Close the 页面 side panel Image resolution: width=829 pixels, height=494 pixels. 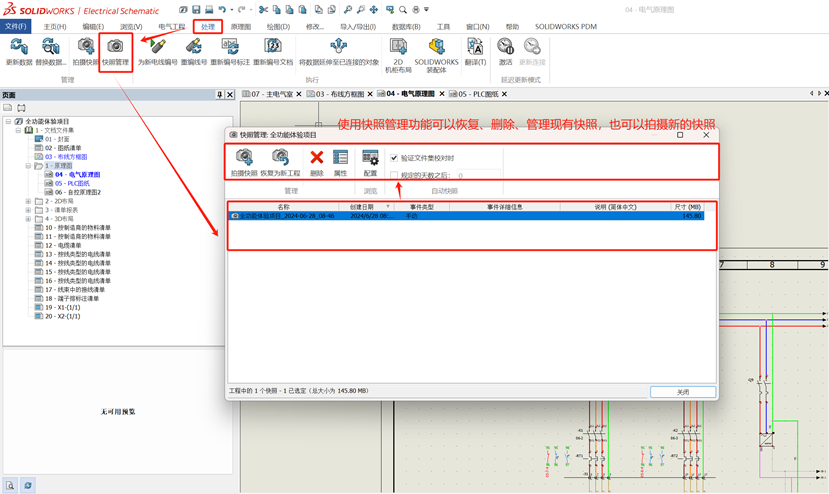(230, 95)
